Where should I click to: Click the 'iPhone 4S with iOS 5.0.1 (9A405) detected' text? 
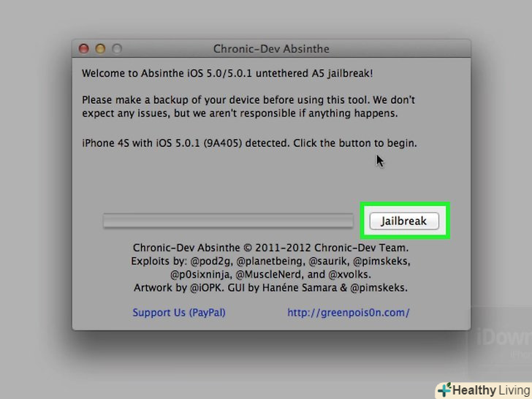pyautogui.click(x=249, y=143)
